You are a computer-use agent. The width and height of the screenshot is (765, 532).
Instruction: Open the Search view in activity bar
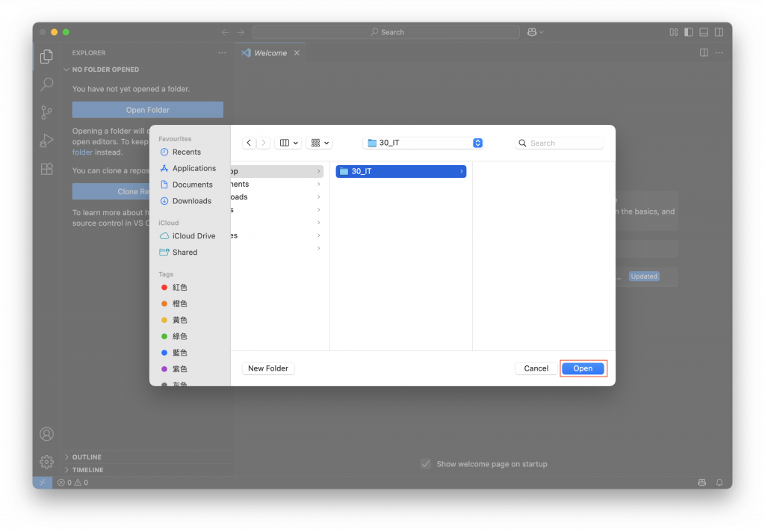[46, 84]
